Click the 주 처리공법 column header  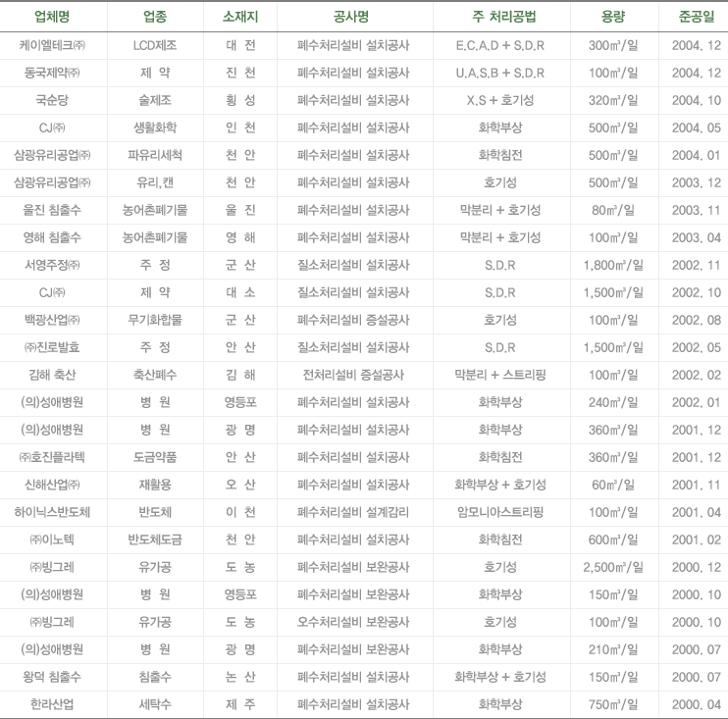pos(504,17)
